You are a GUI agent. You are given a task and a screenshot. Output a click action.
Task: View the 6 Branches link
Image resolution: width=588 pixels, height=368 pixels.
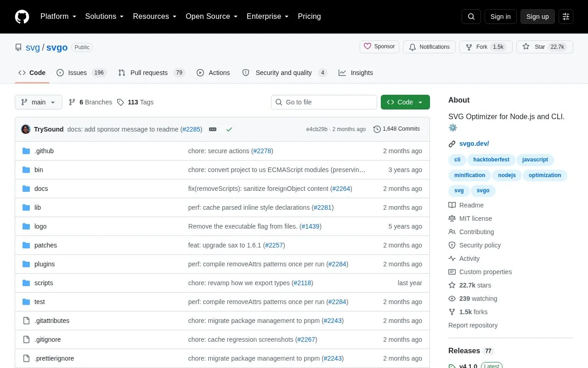tap(90, 102)
